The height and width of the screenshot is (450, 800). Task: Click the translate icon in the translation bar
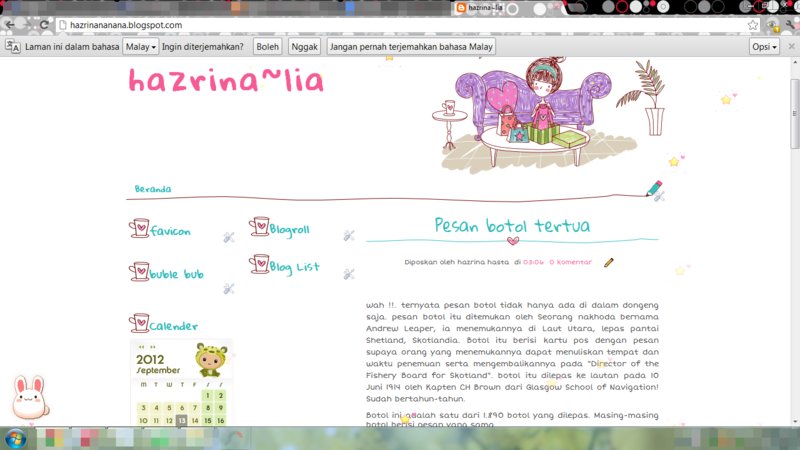(13, 47)
